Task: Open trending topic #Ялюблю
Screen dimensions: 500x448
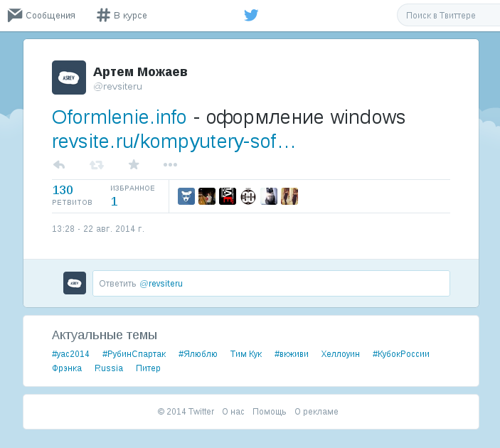Action: [198, 354]
